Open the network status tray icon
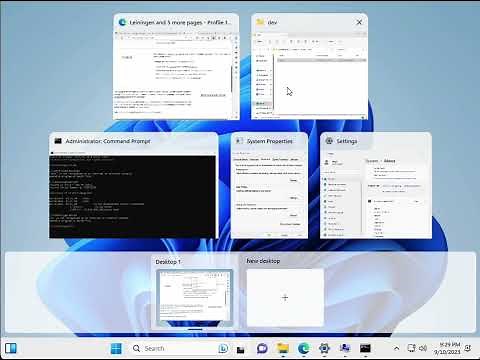 411,348
